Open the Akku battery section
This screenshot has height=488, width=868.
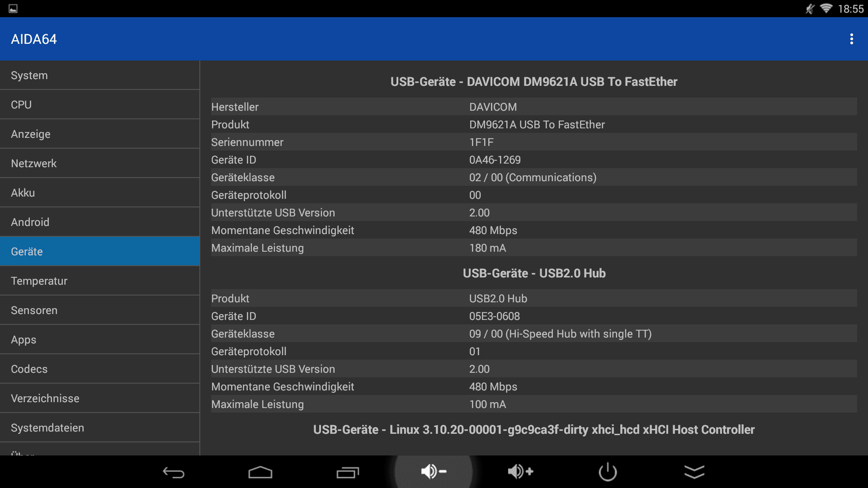(x=99, y=193)
